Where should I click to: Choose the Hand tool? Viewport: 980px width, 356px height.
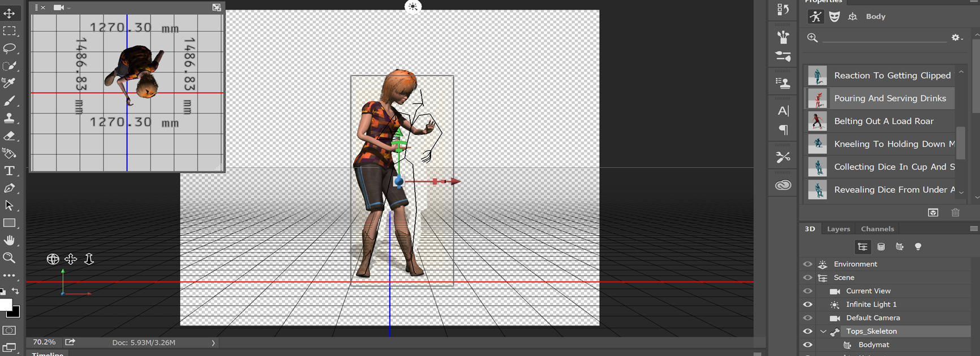tap(10, 241)
